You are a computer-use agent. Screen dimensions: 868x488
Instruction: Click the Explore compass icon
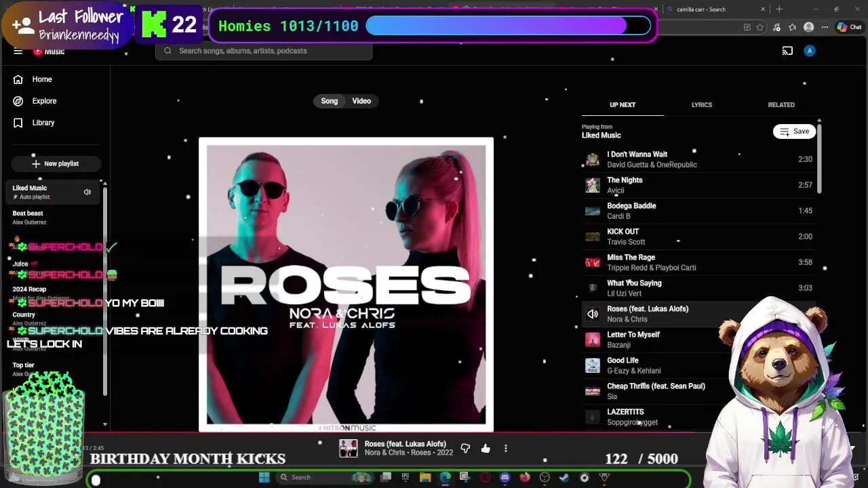click(18, 101)
